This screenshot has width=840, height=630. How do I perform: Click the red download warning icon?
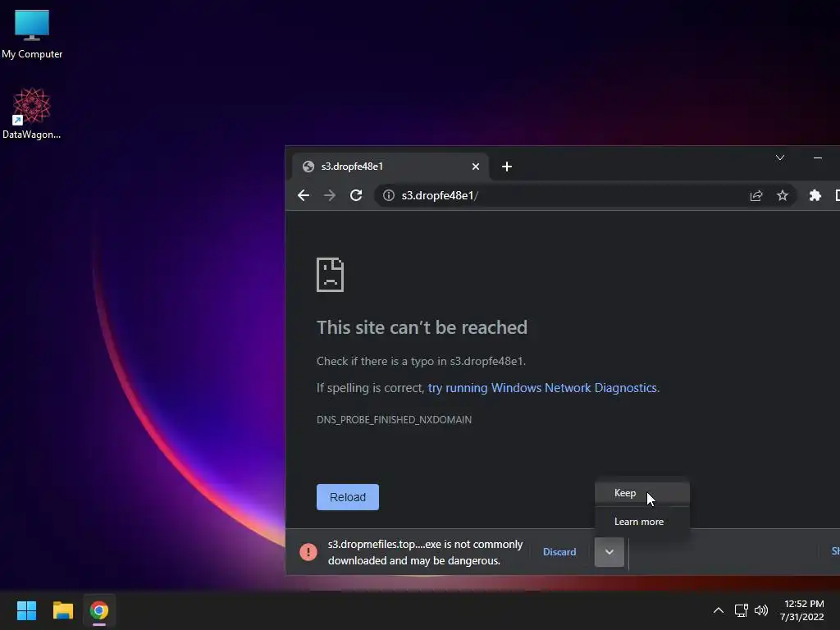click(x=308, y=552)
